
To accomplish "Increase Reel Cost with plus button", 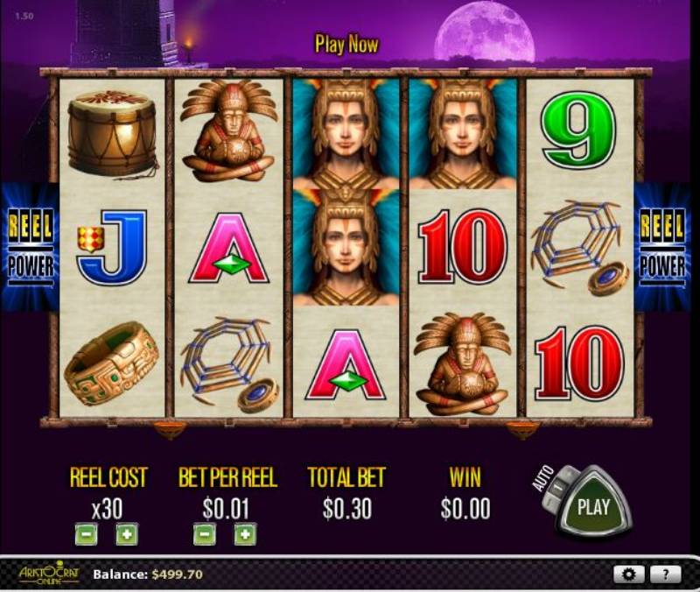I will tap(127, 534).
